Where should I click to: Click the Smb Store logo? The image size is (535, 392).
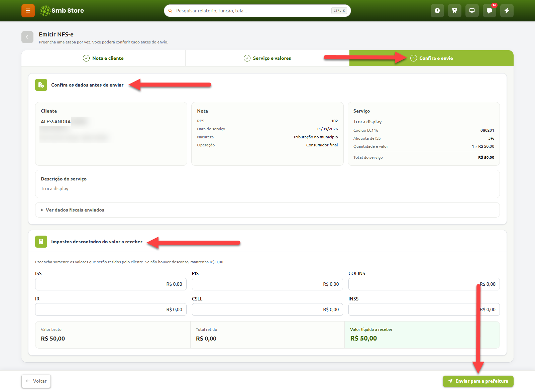(x=62, y=11)
